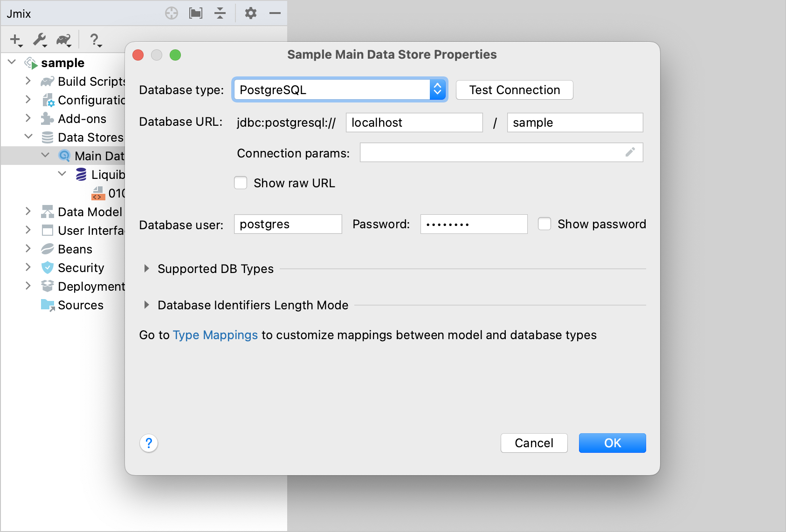Viewport: 786px width, 532px height.
Task: Expand the Deployment tree node
Action: 28,286
